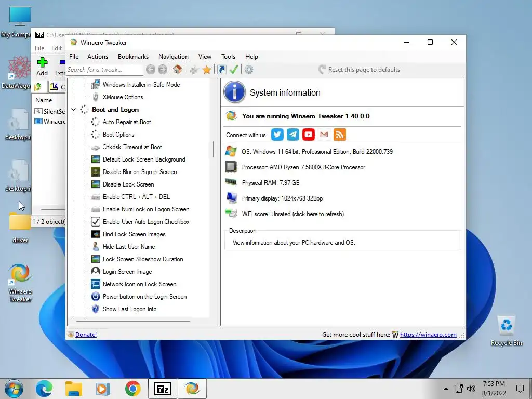
Task: Click the up-folder icon in 7-Zip window
Action: tap(38, 87)
